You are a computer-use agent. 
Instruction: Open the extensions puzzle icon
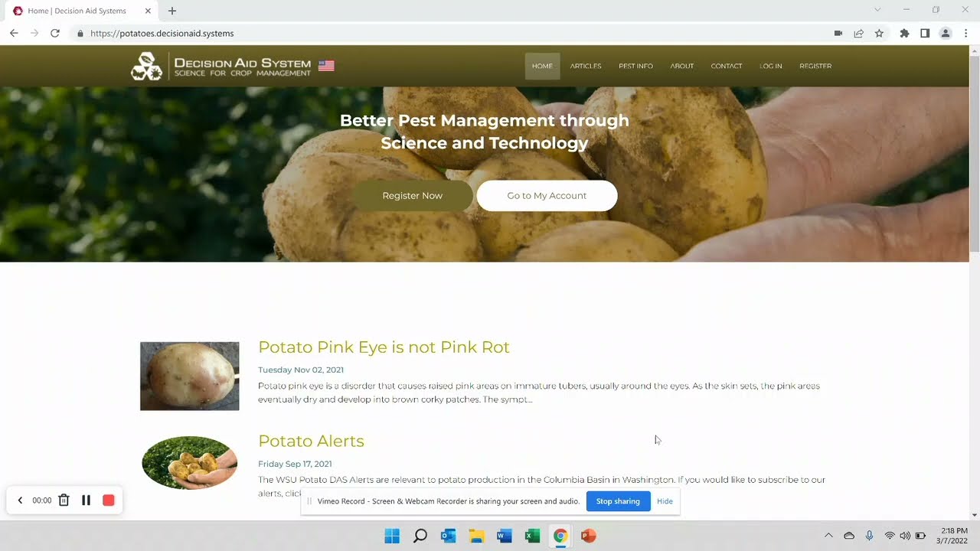[x=904, y=33]
